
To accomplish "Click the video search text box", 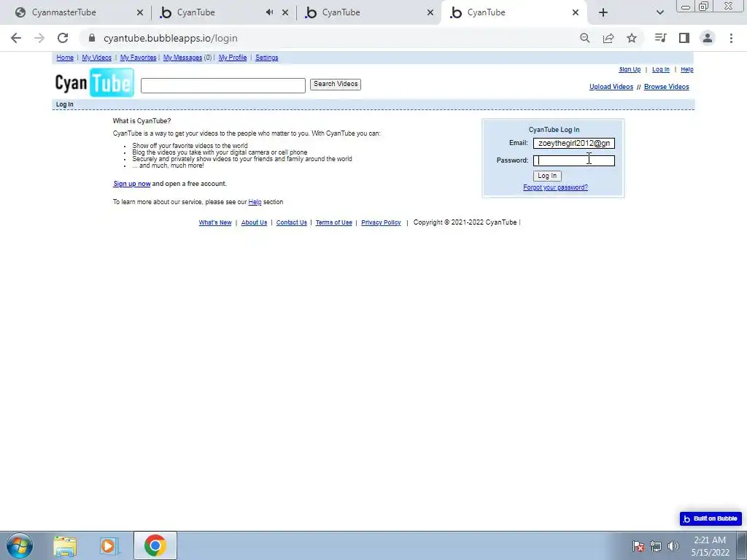I will coord(223,86).
